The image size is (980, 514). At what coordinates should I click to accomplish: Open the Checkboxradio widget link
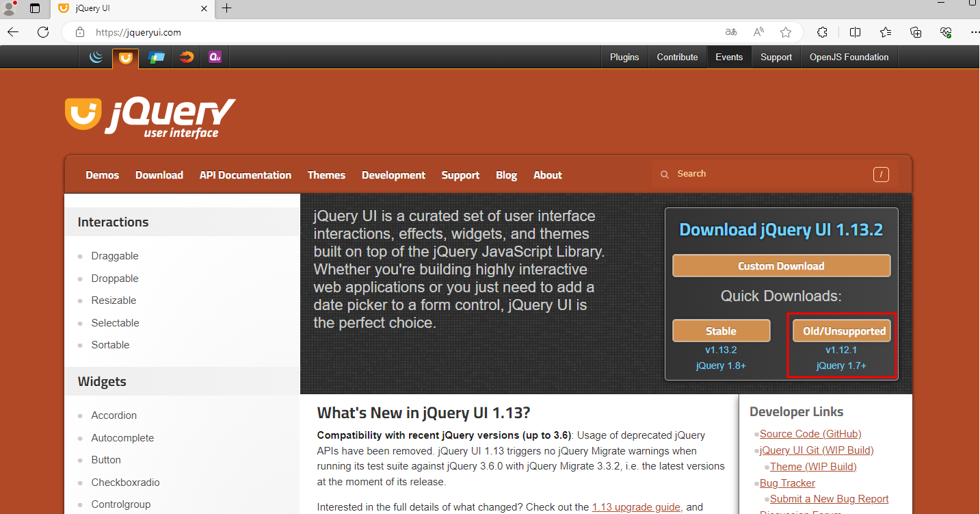tap(125, 483)
